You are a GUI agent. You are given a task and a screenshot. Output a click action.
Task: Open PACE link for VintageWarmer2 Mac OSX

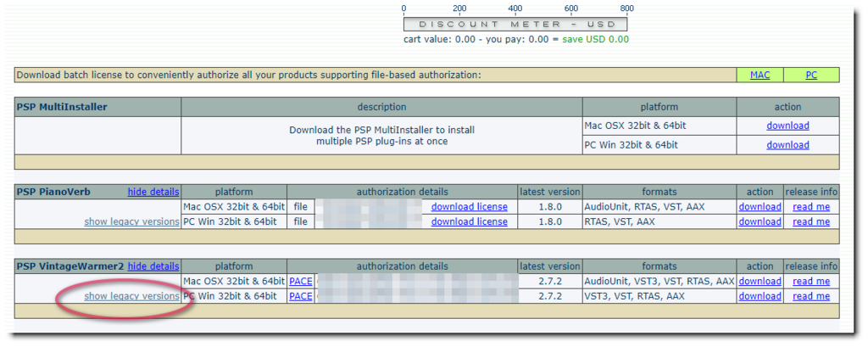[x=301, y=281]
